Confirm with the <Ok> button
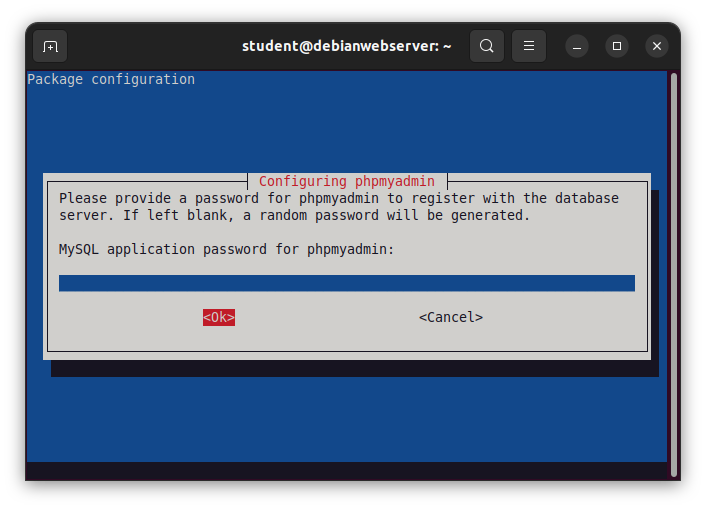The width and height of the screenshot is (706, 509). [219, 317]
